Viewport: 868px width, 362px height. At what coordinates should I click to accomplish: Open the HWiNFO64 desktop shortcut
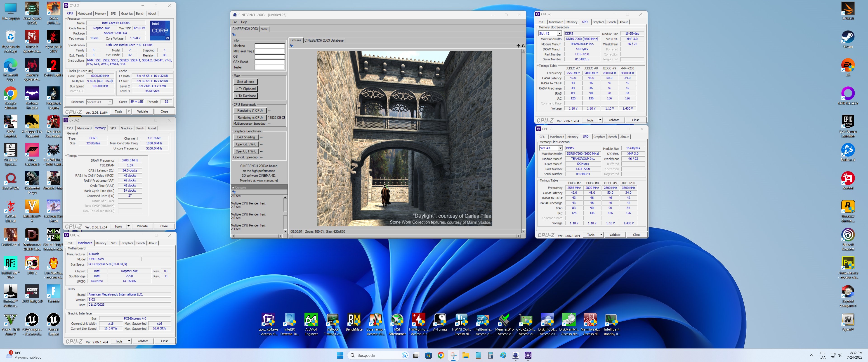461,324
